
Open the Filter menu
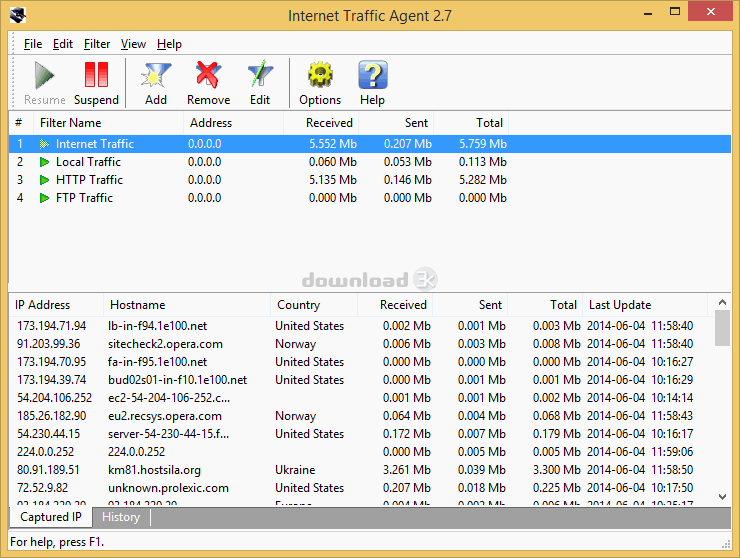click(97, 44)
